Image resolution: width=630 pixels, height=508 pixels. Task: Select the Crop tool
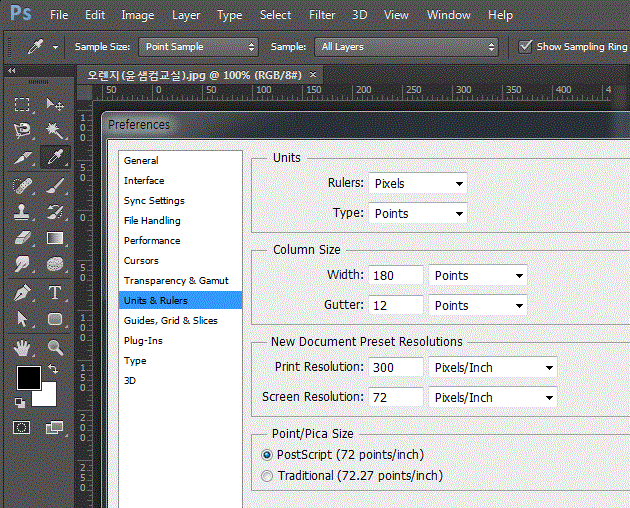[x=22, y=157]
